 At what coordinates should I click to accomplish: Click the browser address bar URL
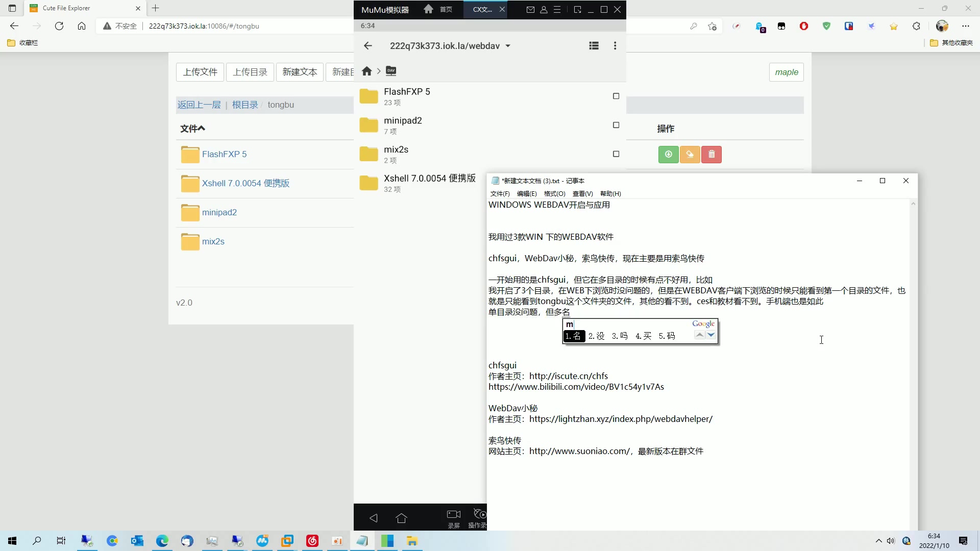coord(204,26)
